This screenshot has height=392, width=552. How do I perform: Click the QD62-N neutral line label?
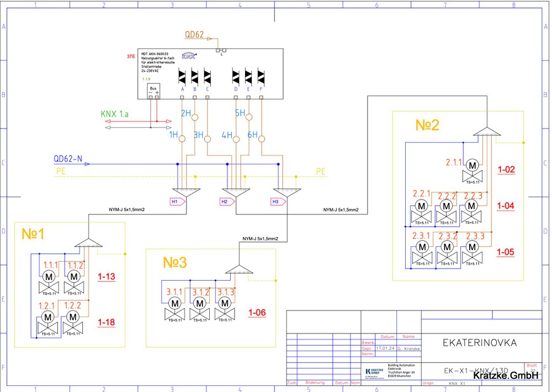tap(68, 159)
